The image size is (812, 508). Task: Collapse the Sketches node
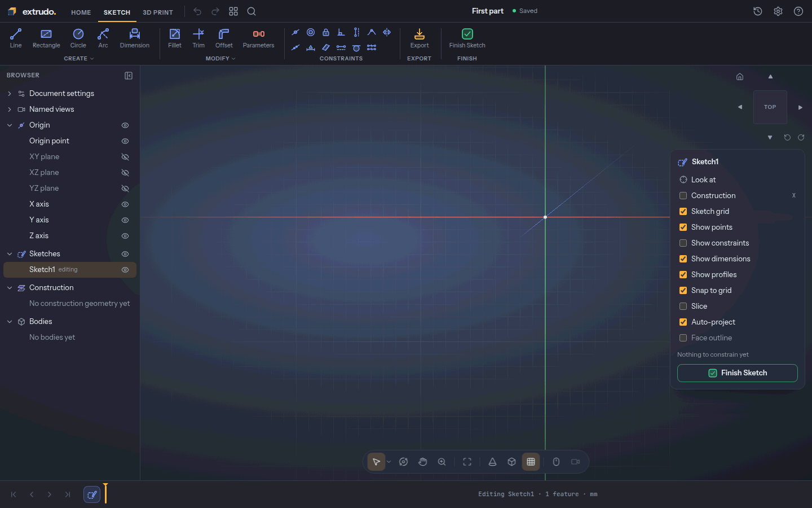coord(10,254)
